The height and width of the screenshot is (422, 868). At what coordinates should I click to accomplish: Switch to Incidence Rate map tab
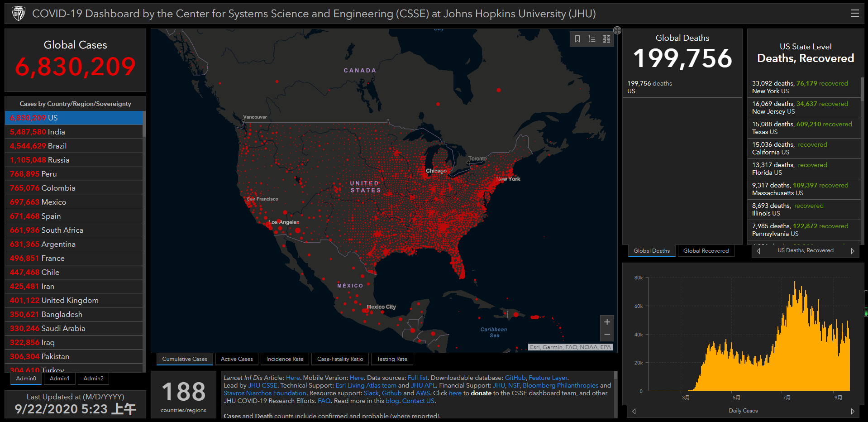coord(285,359)
